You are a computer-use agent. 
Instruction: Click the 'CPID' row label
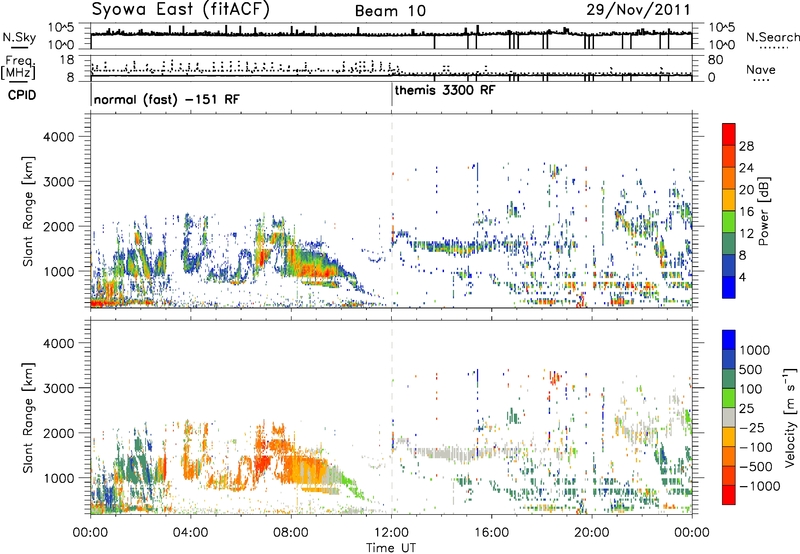pos(22,95)
